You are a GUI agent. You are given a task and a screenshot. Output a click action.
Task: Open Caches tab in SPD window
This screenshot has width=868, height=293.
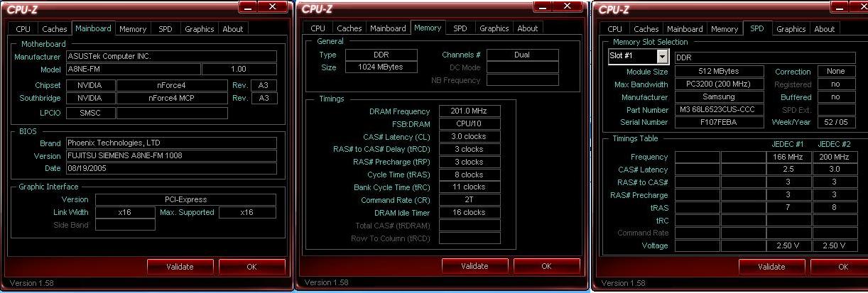(x=646, y=29)
